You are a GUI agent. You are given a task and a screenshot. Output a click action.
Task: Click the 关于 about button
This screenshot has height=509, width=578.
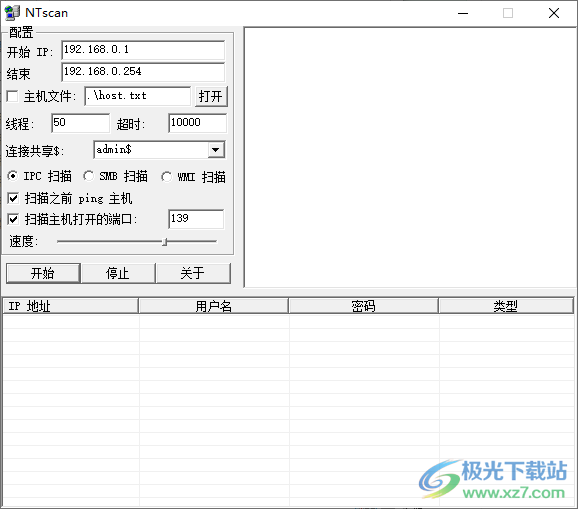click(193, 273)
